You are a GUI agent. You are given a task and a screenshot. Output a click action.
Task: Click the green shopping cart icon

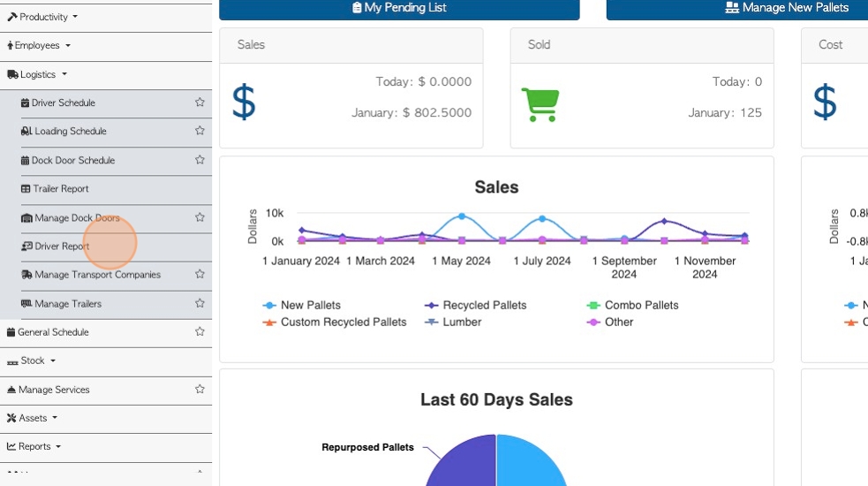click(x=540, y=103)
